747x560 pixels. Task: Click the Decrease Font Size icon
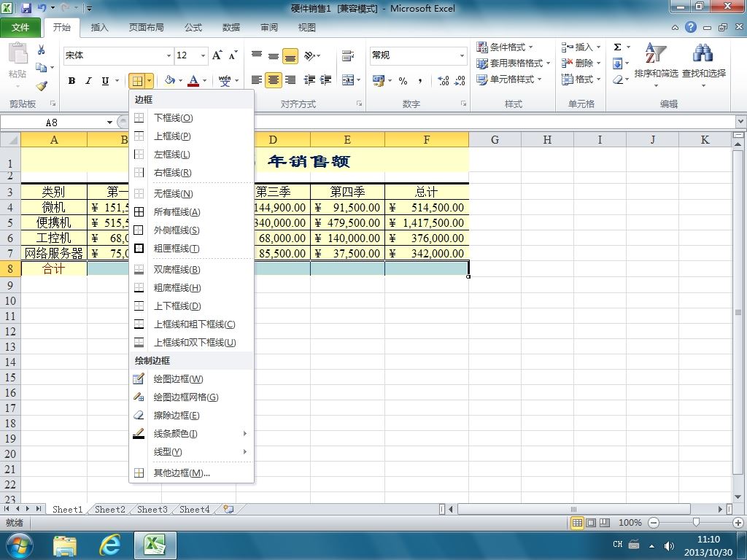tap(233, 55)
